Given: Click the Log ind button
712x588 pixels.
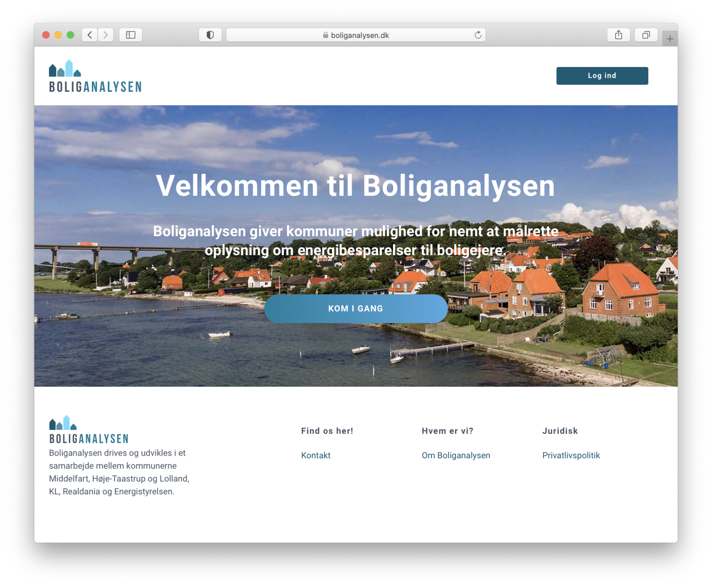Looking at the screenshot, I should click(x=602, y=76).
